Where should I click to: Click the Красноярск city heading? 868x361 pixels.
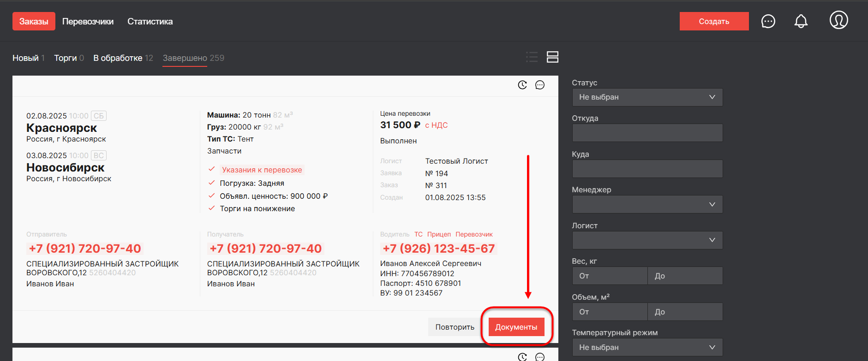click(61, 128)
